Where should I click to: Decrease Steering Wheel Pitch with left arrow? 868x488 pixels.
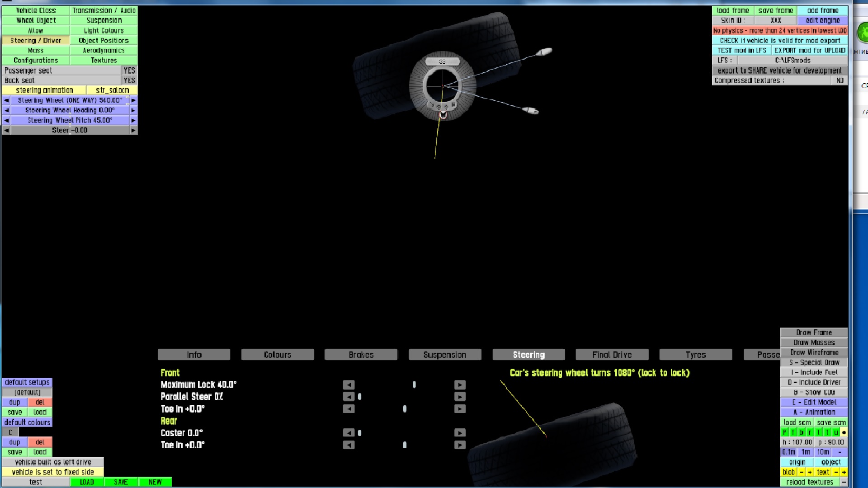6,120
